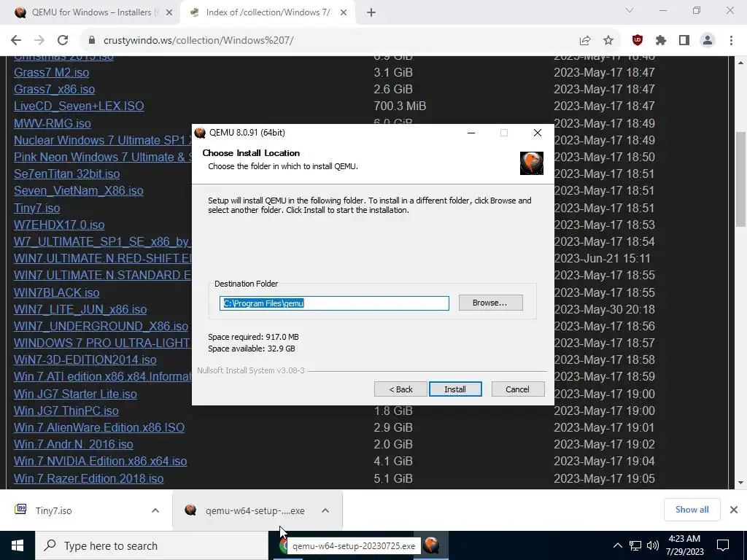Open LiveCD_Seven+LEX.ISO link
Image resolution: width=747 pixels, height=560 pixels.
[x=79, y=106]
